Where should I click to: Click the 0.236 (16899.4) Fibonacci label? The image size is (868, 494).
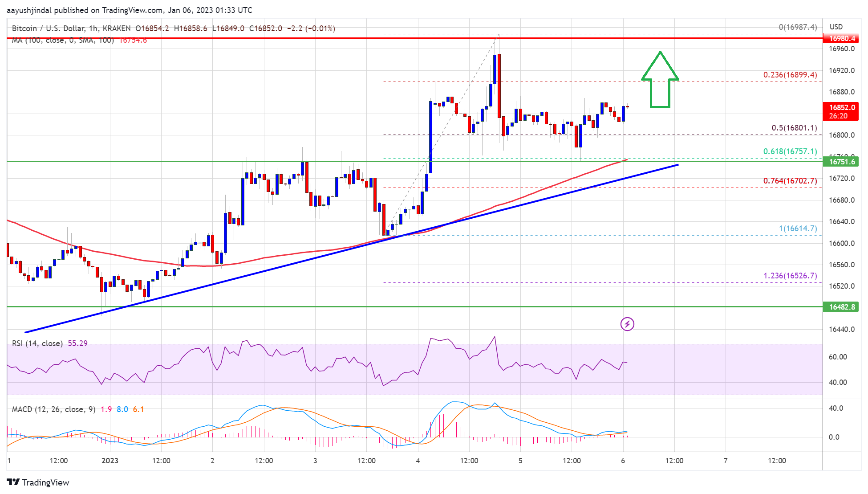coord(790,75)
